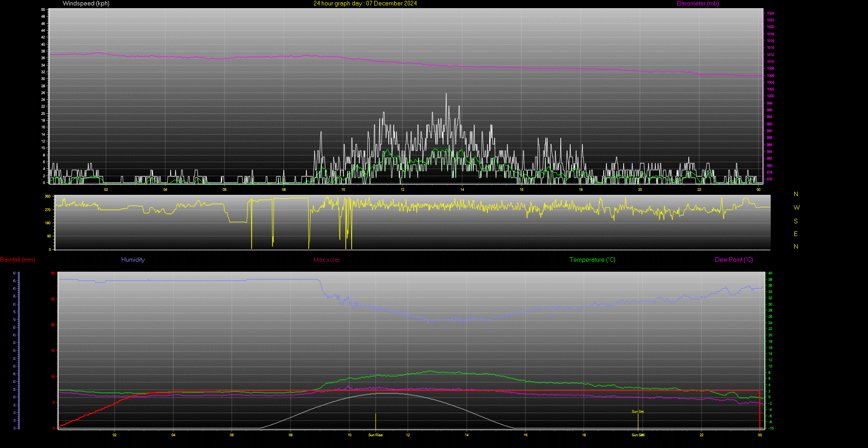Click the 'Temperature (°C)' legend label
Image resolution: width=868 pixels, height=448 pixels.
point(592,260)
